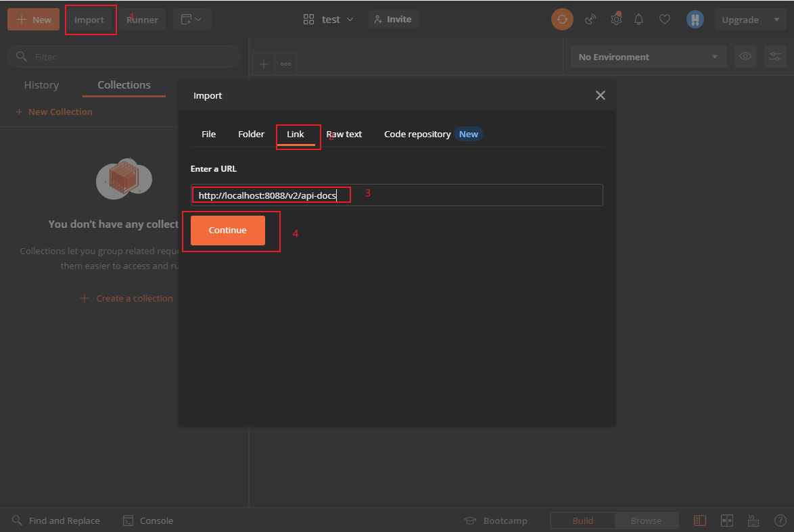
Task: Click the New Collection link
Action: (x=54, y=112)
